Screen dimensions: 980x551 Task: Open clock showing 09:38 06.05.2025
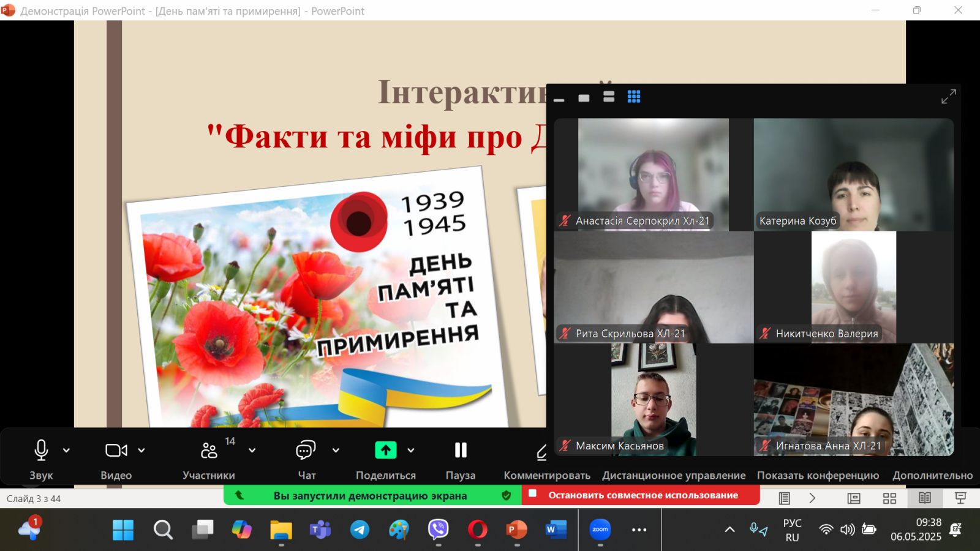click(916, 530)
